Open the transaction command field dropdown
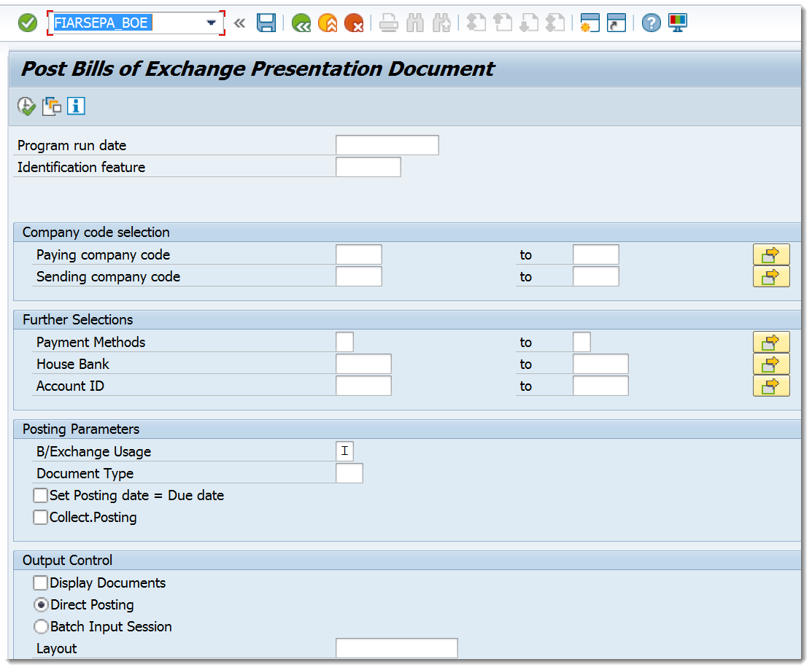The width and height of the screenshot is (812, 670). tap(211, 23)
